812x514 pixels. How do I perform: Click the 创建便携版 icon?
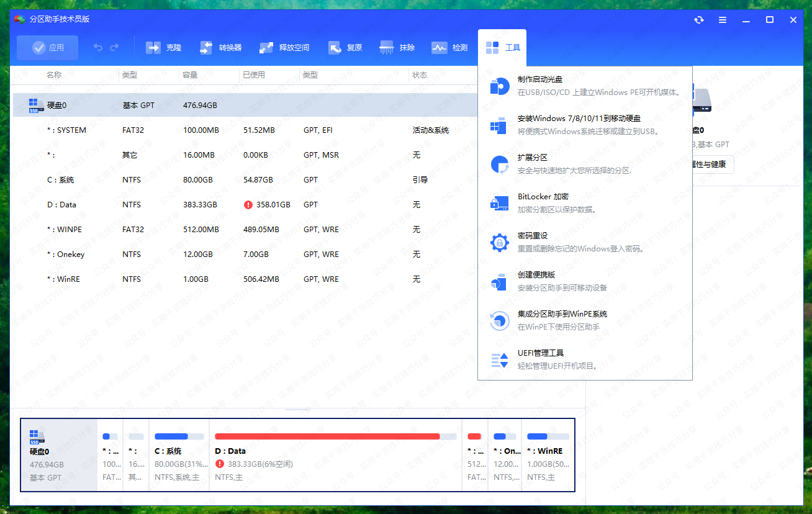[x=500, y=281]
